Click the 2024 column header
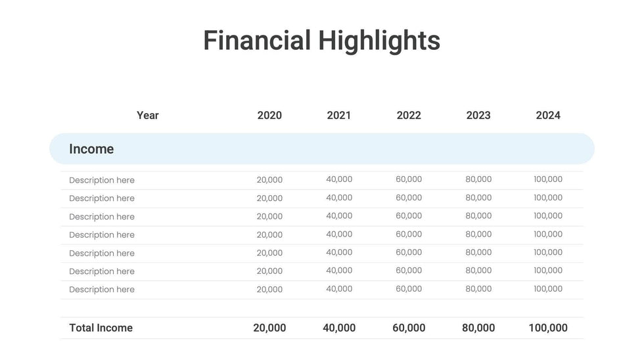 click(x=548, y=115)
